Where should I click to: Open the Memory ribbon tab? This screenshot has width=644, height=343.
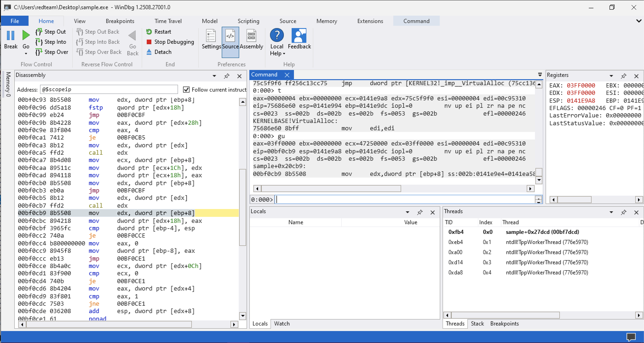(327, 21)
